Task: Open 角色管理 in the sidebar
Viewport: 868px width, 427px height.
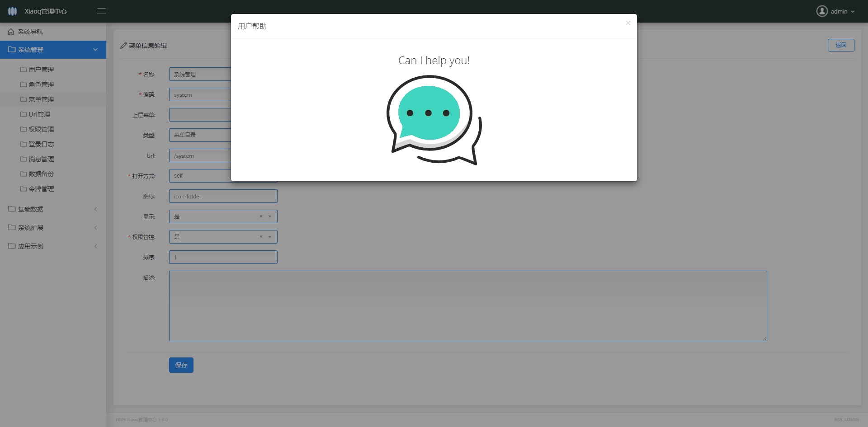Action: [41, 84]
